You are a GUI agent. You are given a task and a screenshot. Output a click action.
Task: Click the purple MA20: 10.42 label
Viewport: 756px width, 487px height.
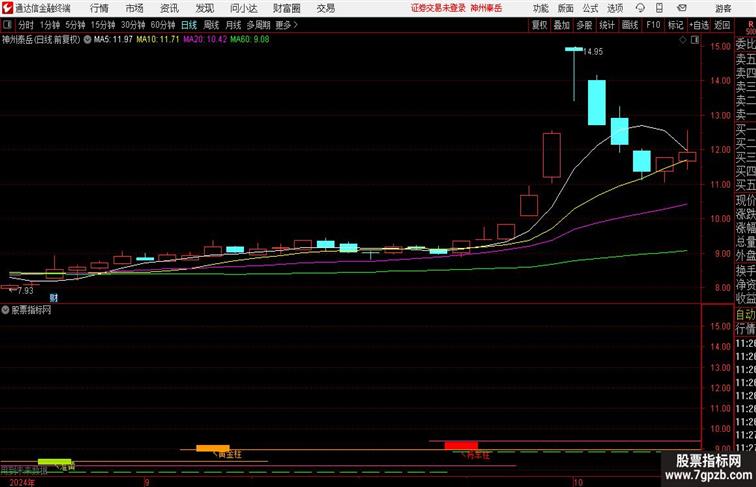coord(205,40)
